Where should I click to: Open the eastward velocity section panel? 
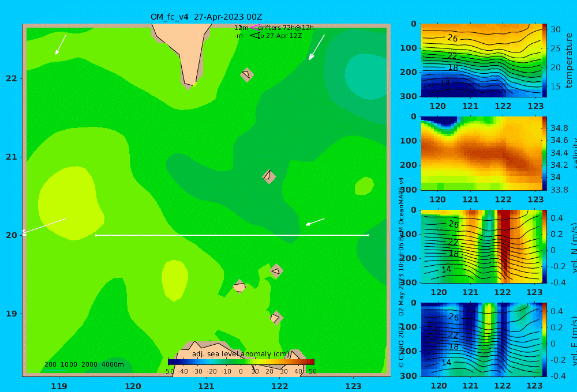point(481,340)
